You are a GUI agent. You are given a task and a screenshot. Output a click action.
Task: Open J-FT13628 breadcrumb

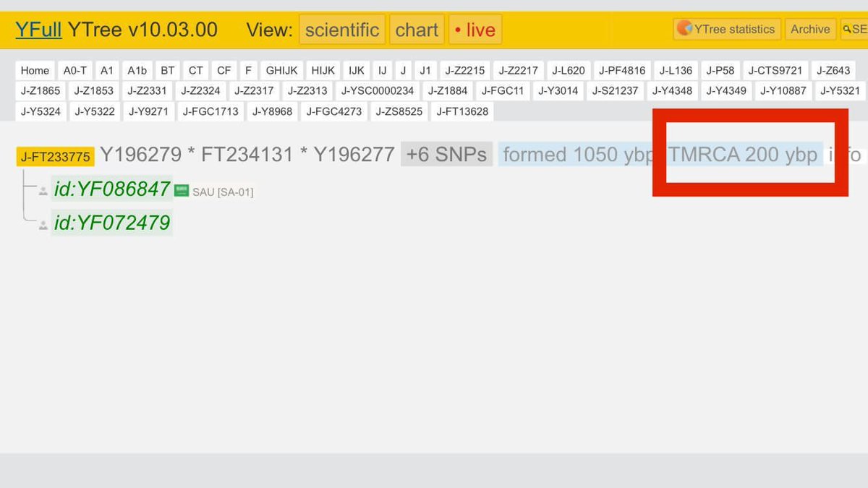pos(462,111)
